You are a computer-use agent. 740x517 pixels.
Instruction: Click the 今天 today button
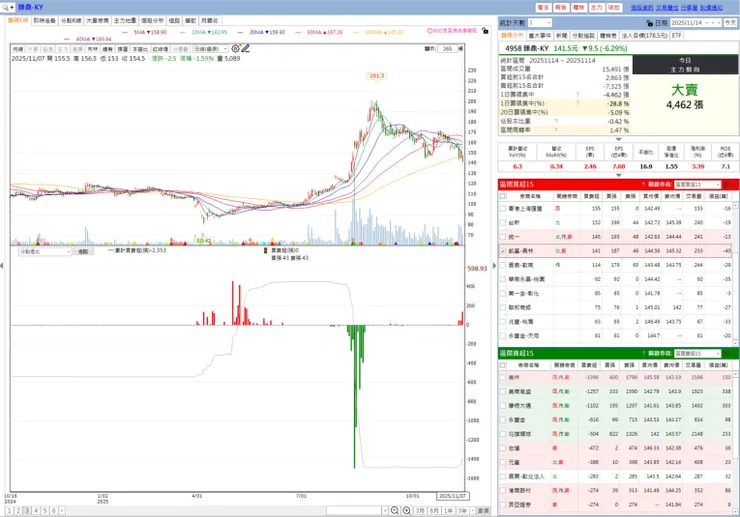(x=730, y=23)
